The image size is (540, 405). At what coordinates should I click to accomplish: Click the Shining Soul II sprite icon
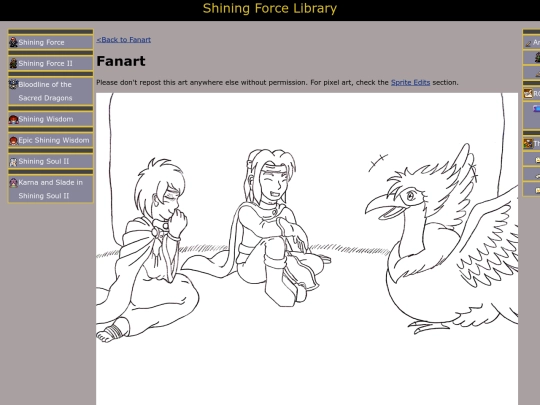13,162
